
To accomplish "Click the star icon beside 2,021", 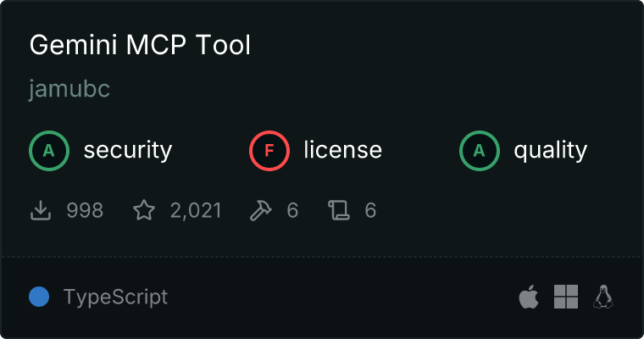I will (x=144, y=210).
